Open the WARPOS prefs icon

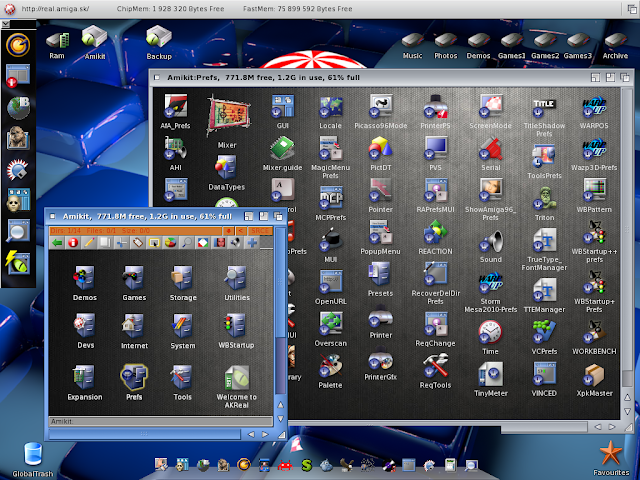[x=594, y=106]
